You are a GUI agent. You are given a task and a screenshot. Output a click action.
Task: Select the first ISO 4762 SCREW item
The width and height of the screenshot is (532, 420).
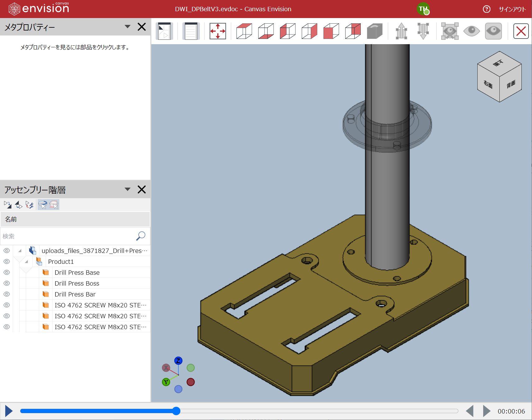click(x=100, y=305)
